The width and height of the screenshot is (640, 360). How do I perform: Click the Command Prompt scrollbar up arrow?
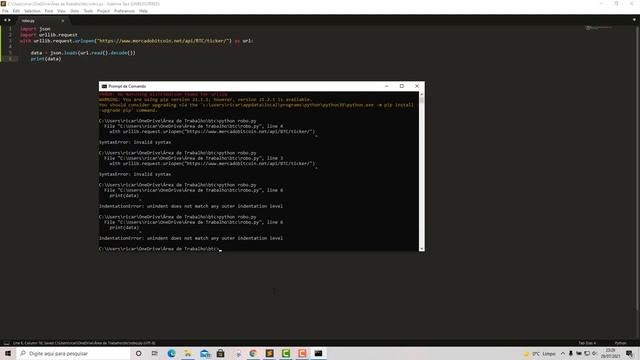[422, 94]
